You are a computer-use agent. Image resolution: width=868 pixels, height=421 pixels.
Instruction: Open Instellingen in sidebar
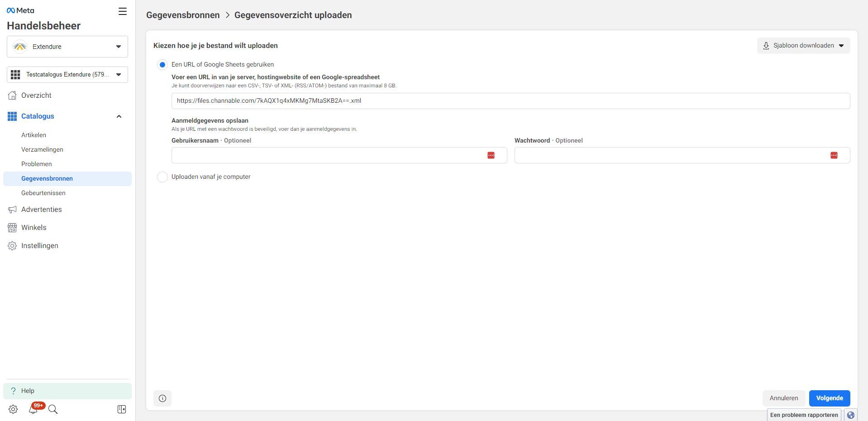point(39,246)
